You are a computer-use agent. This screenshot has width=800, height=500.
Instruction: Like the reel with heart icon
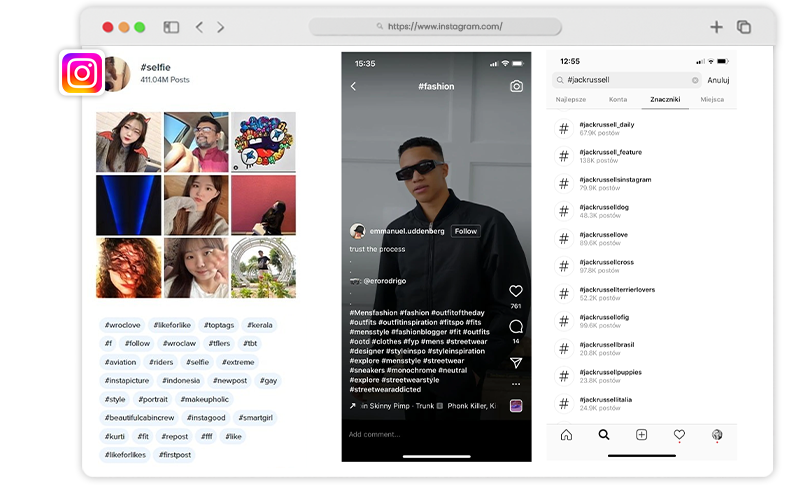[516, 291]
